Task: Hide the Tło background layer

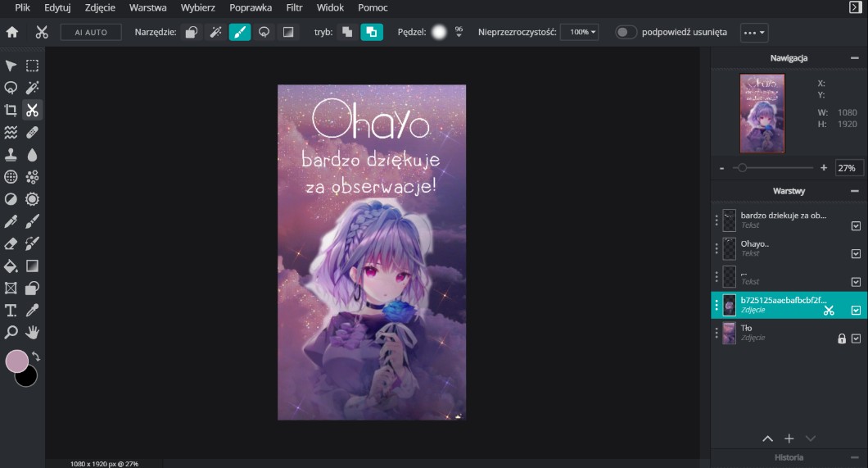Action: 856,339
